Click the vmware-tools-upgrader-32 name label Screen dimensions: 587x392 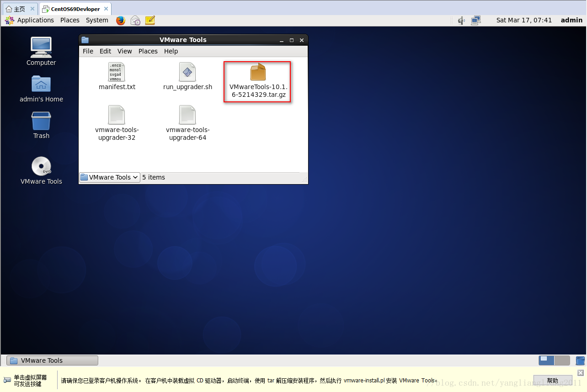(117, 133)
